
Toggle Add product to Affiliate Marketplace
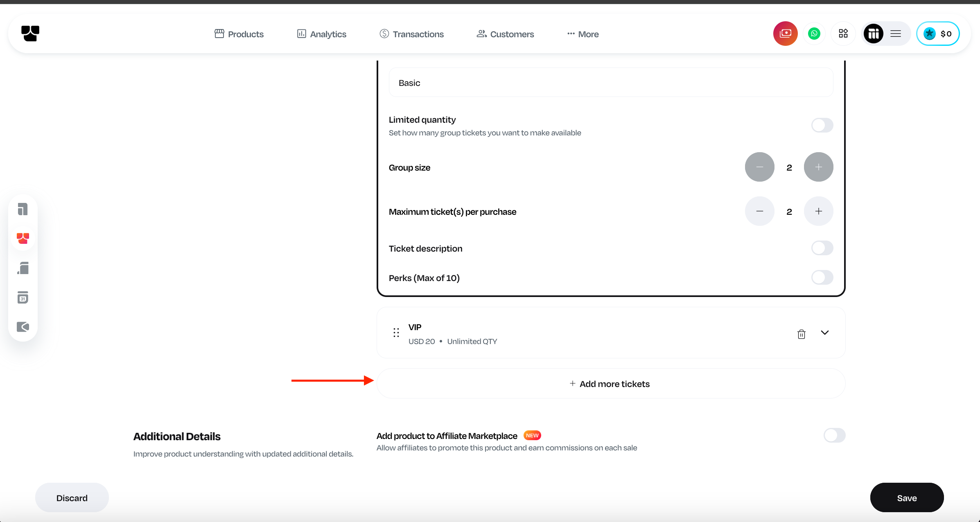click(x=834, y=435)
